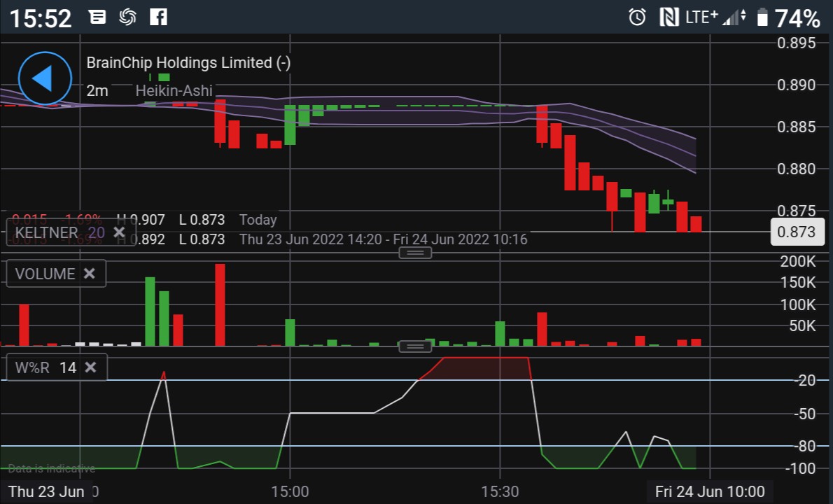Change the 2m timeframe interval
833x504 pixels.
tap(97, 90)
